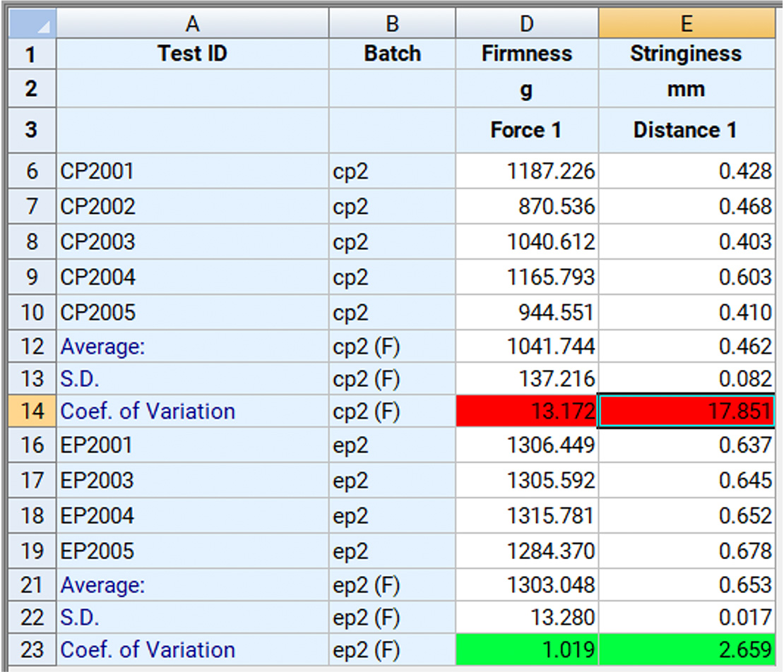Click the green Firmness cell 1.019
784x672 pixels.
coord(527,649)
